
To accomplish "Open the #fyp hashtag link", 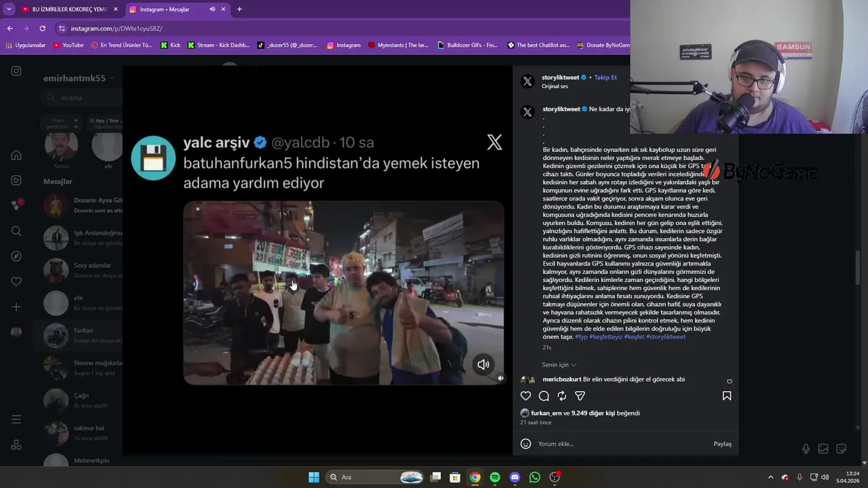I will tap(581, 337).
